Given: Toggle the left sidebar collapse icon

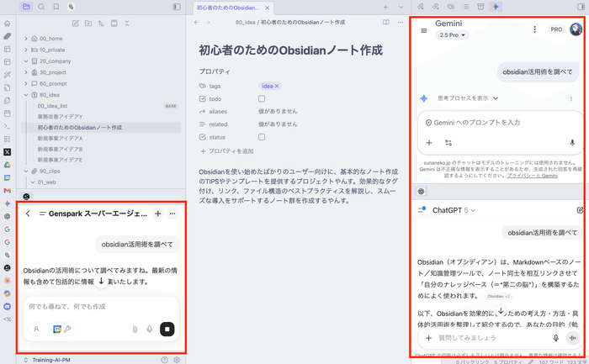Looking at the screenshot, I should [177, 7].
